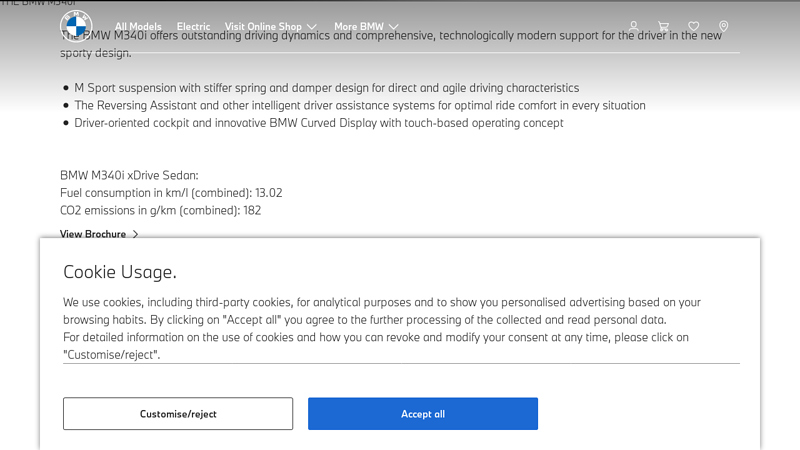Expand the Visit Online Shop chevron
The image size is (800, 450).
pos(312,27)
